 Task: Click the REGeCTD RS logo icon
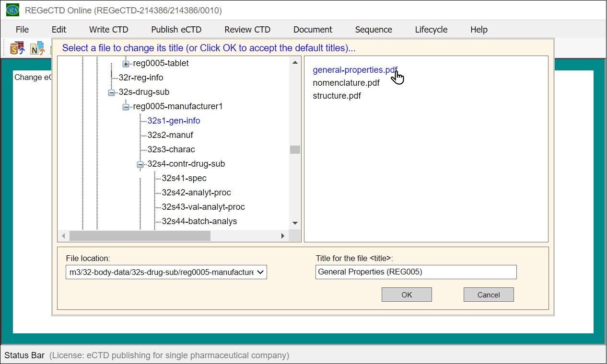tap(12, 10)
